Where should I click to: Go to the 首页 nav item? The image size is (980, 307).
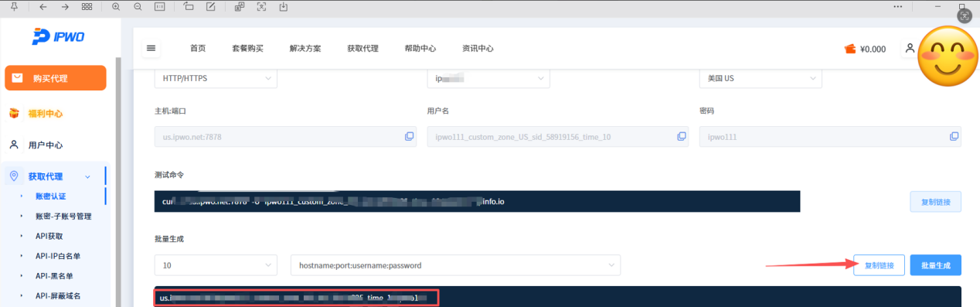coord(198,48)
